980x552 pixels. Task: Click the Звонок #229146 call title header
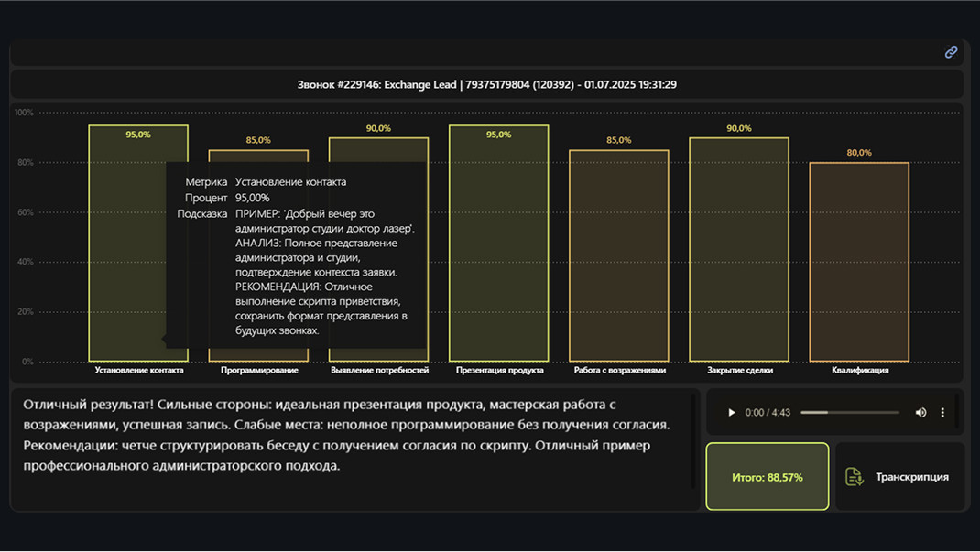(486, 84)
